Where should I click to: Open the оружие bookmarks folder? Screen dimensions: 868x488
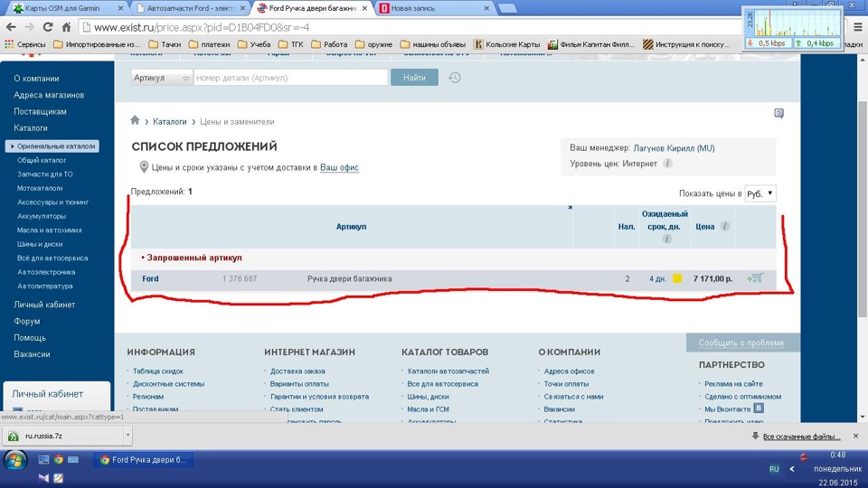[x=373, y=44]
